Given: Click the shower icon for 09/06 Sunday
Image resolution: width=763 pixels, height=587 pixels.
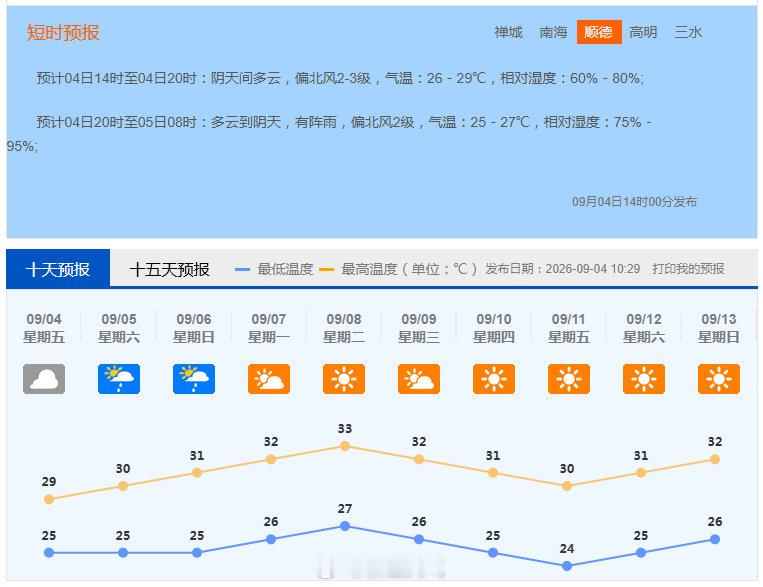Looking at the screenshot, I should [x=194, y=379].
